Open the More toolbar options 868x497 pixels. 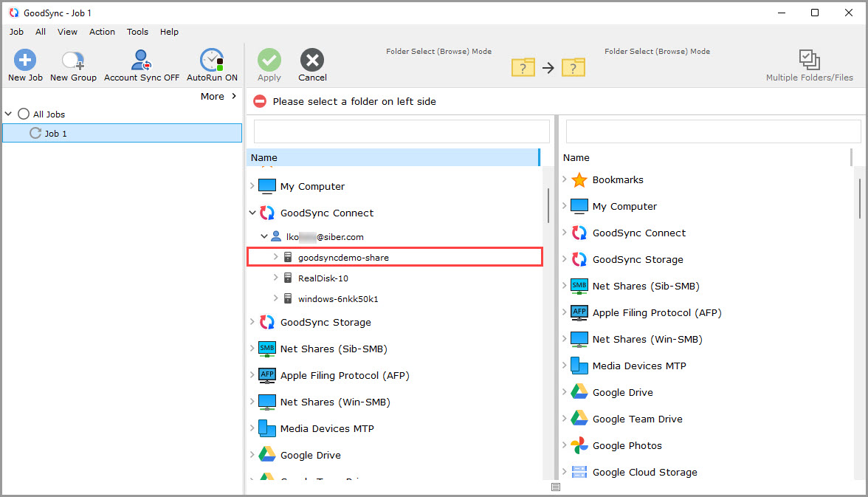[x=218, y=97]
